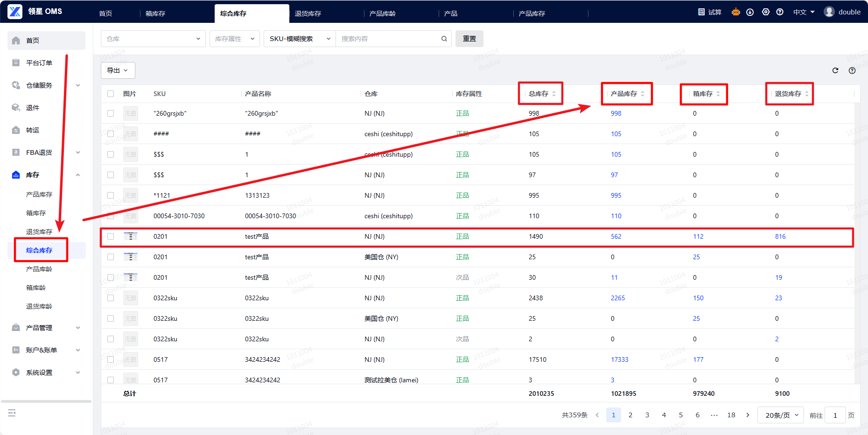Viewport: 868px width, 435px height.
Task: Click the 重置 reset button
Action: pyautogui.click(x=469, y=39)
